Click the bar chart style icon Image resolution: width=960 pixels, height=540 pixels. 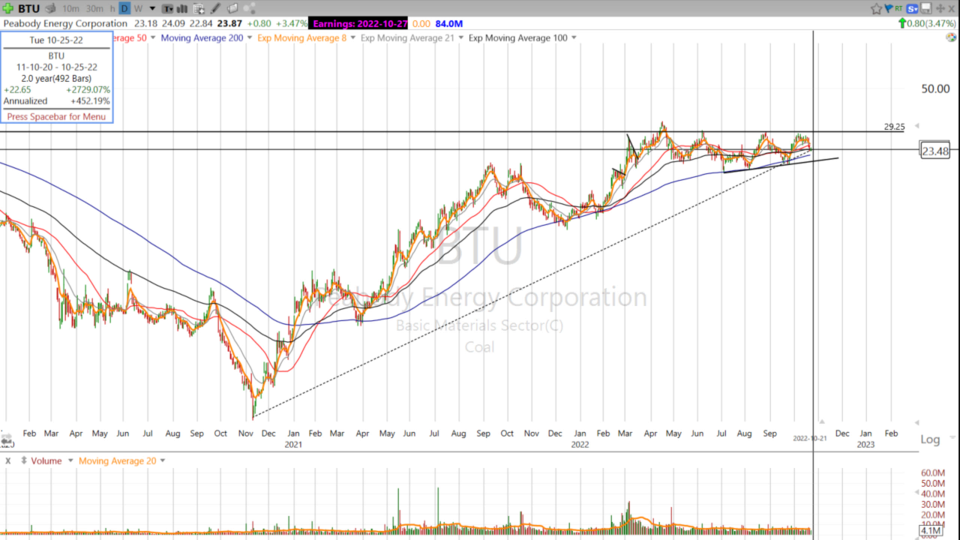(182, 9)
